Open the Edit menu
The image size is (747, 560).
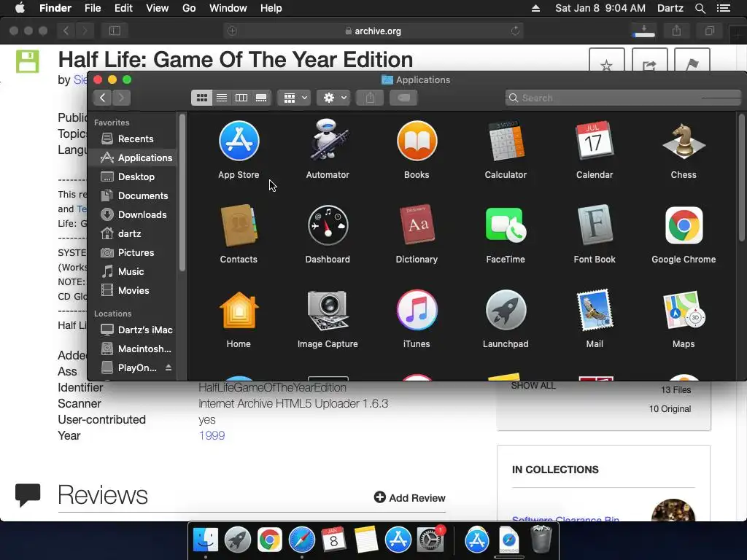click(123, 8)
